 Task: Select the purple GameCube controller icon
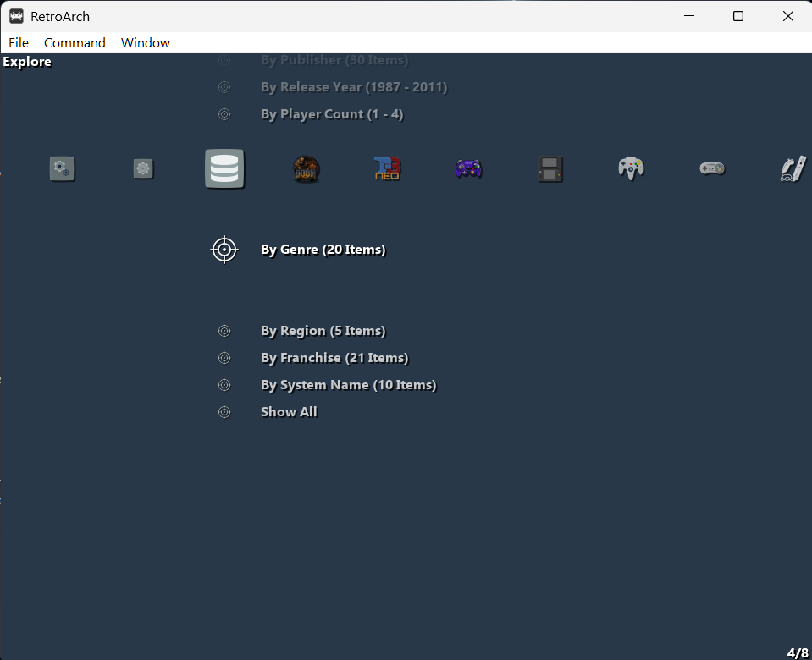click(x=468, y=169)
